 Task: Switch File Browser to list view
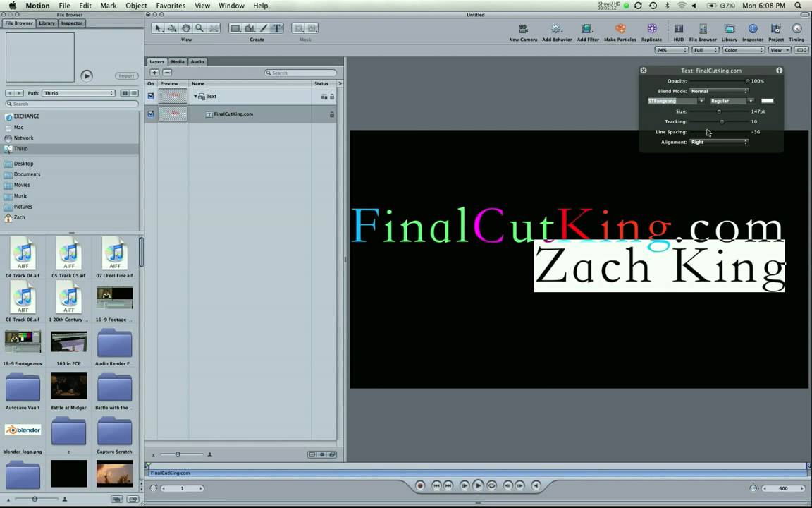pos(134,93)
